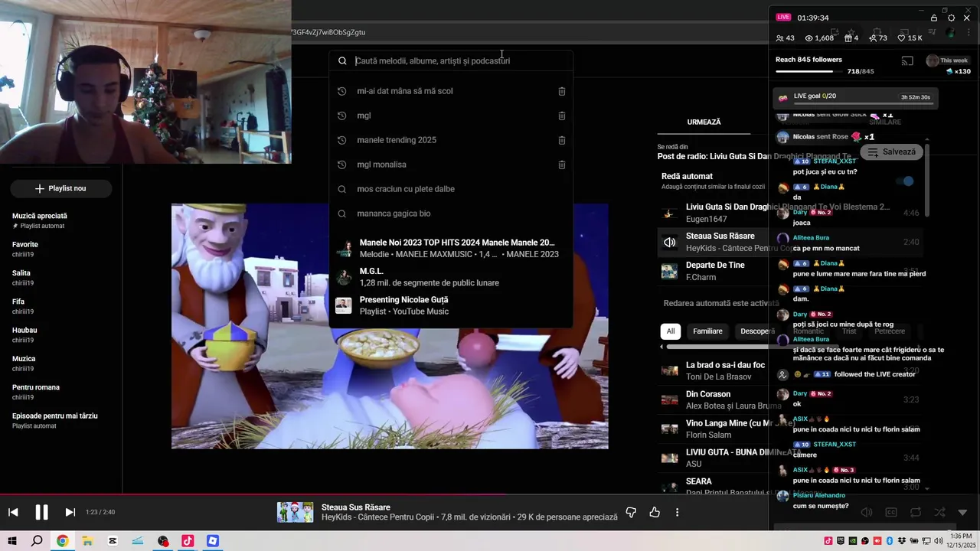Open TikTok Live overlay settings gear
The height and width of the screenshot is (551, 980).
coord(951,18)
